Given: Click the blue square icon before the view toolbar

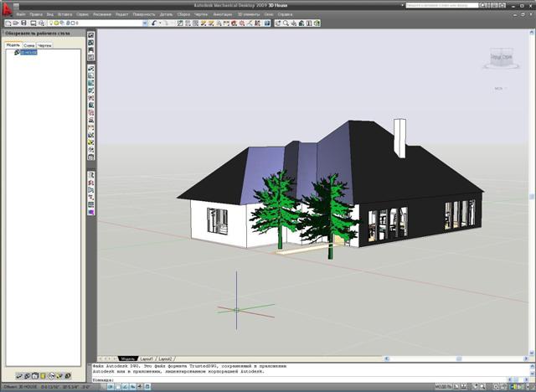Looking at the screenshot, I should point(267,23).
